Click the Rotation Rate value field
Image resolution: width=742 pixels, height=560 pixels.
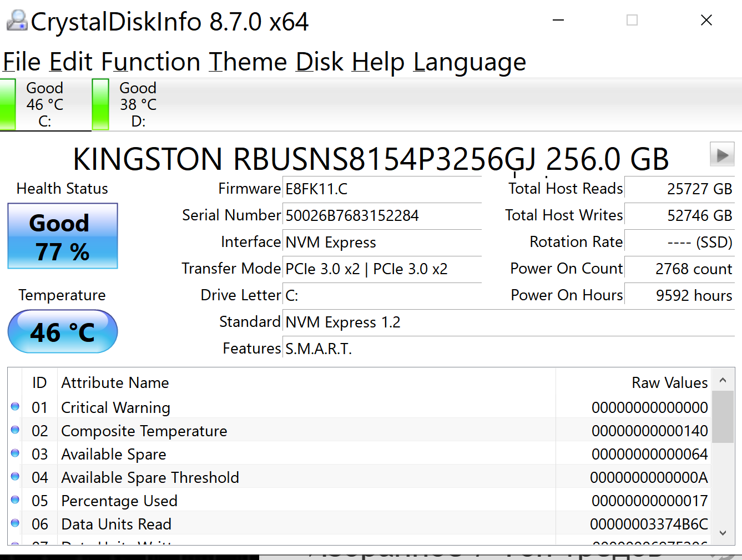[680, 242]
